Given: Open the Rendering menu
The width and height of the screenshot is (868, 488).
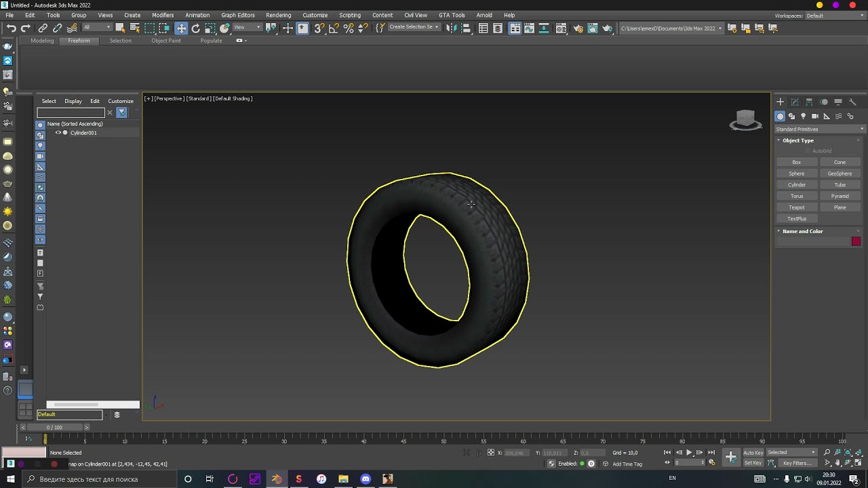Looking at the screenshot, I should click(x=278, y=15).
